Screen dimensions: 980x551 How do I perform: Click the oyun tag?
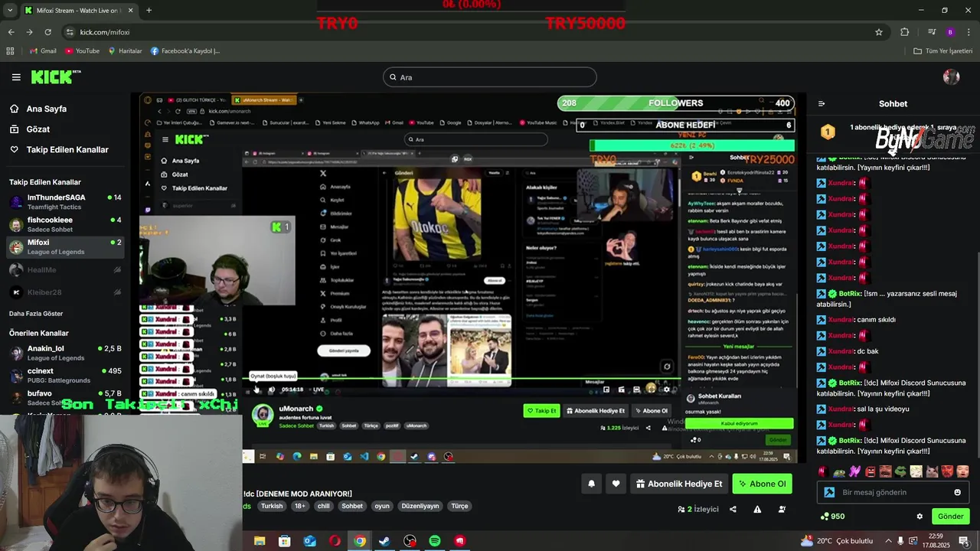382,506
